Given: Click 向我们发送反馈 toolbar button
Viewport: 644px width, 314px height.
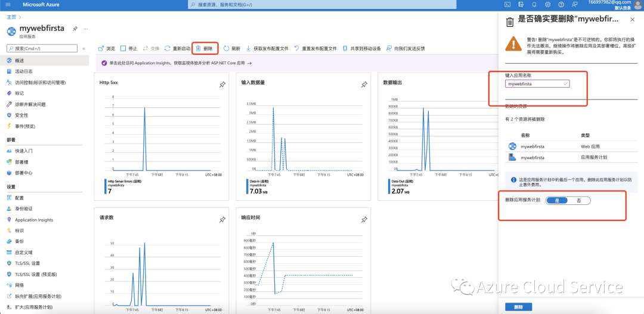Looking at the screenshot, I should click(x=406, y=48).
